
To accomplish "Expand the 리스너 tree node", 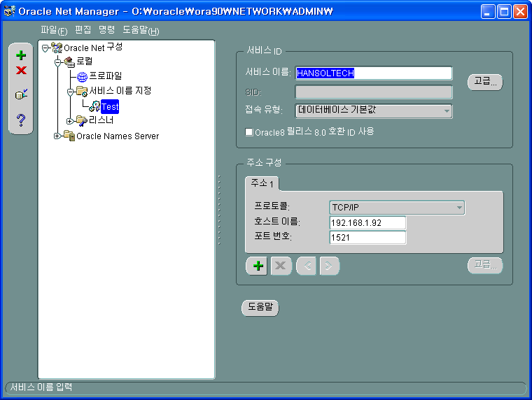I will 69,121.
